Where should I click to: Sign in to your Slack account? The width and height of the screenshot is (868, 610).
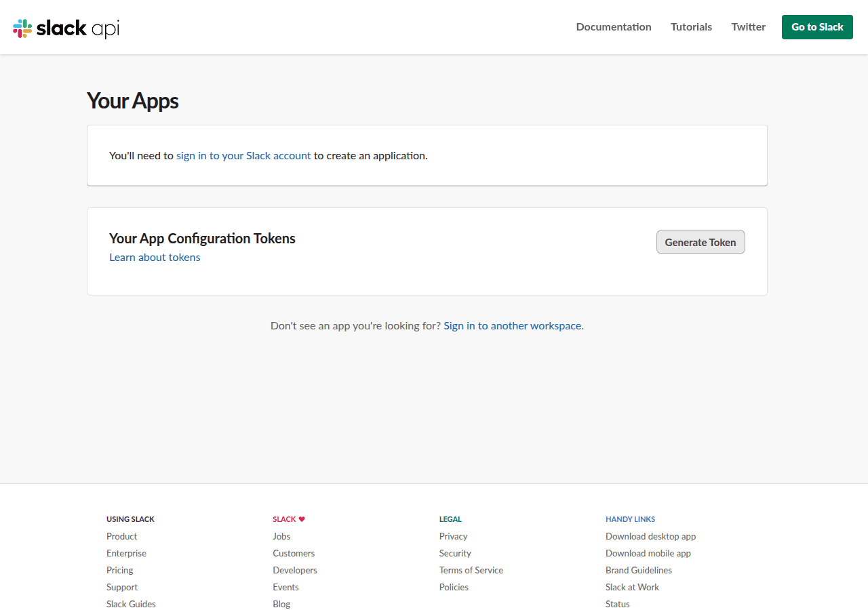(x=243, y=155)
